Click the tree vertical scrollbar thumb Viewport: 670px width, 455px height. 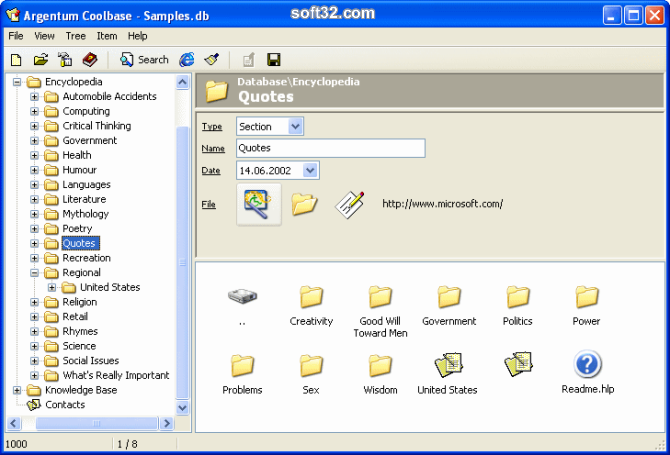(182, 263)
